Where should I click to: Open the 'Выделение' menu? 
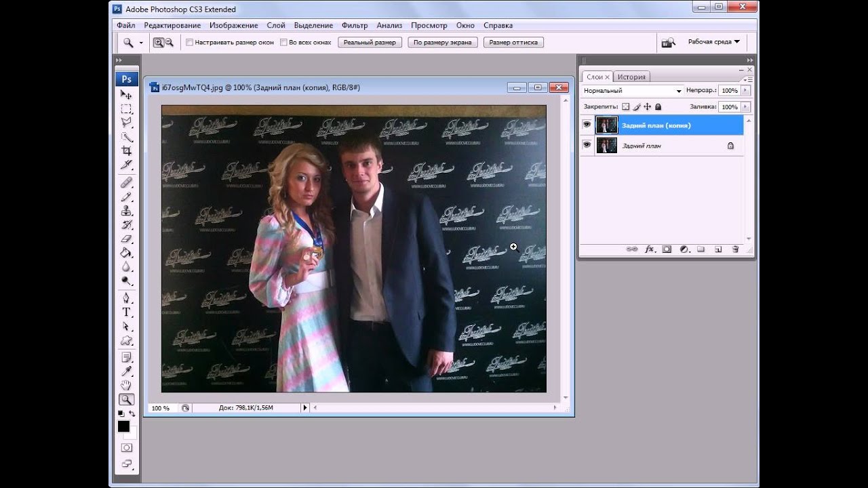[313, 26]
